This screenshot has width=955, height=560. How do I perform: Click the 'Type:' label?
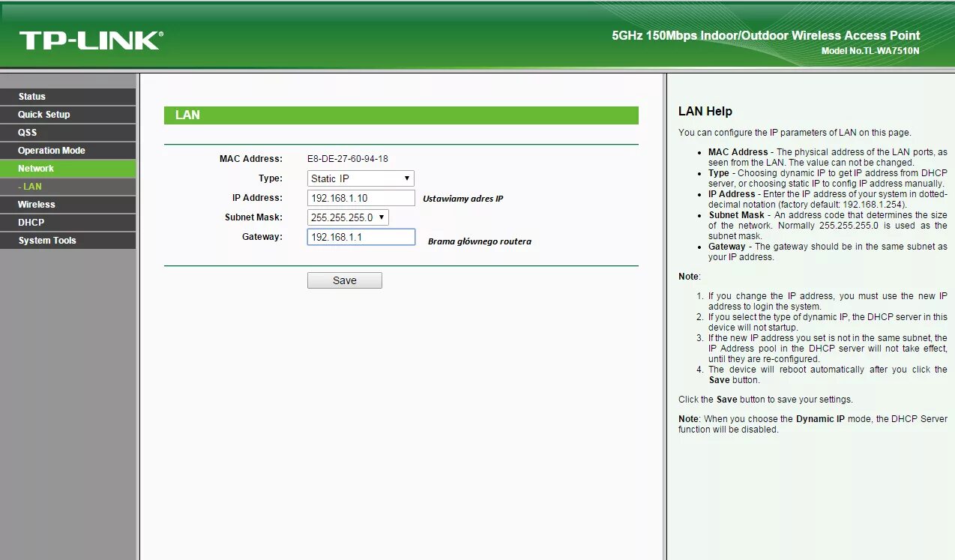(x=271, y=178)
